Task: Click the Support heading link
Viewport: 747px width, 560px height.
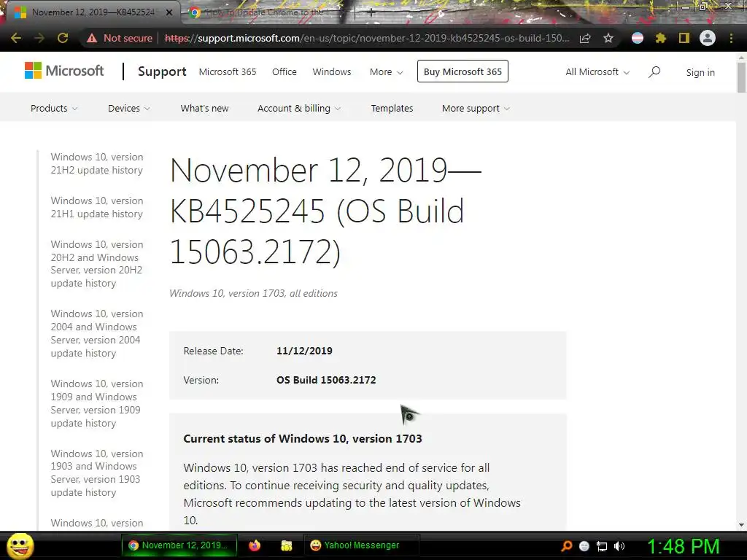Action: click(x=162, y=71)
